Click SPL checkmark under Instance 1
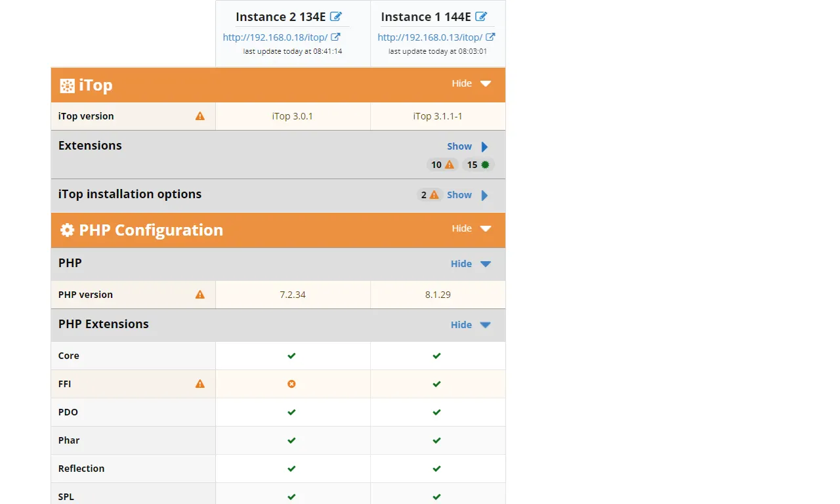This screenshot has width=840, height=504. click(436, 497)
